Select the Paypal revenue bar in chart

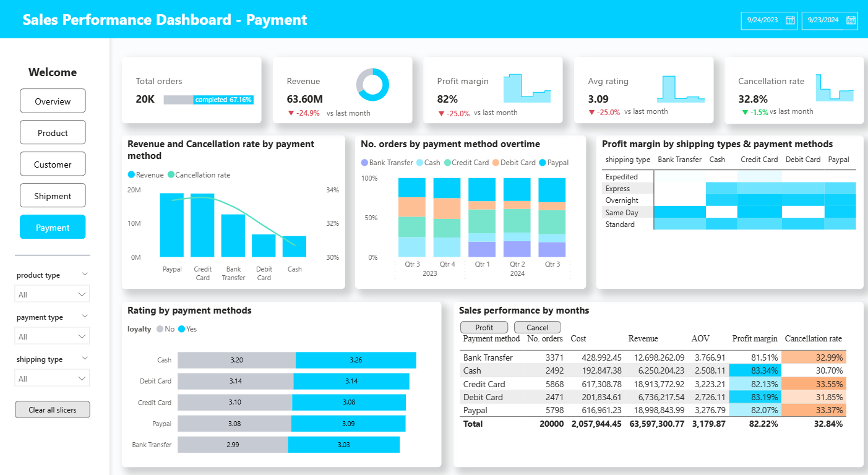click(172, 225)
